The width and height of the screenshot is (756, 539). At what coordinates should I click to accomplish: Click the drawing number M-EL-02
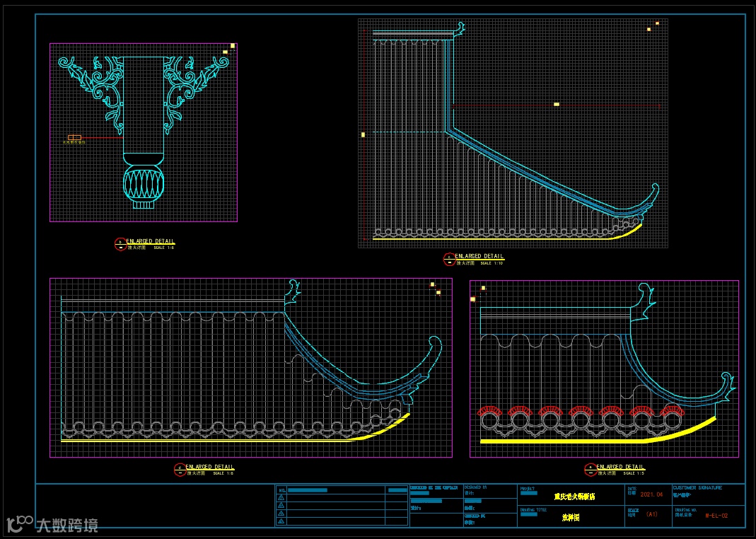pos(716,516)
